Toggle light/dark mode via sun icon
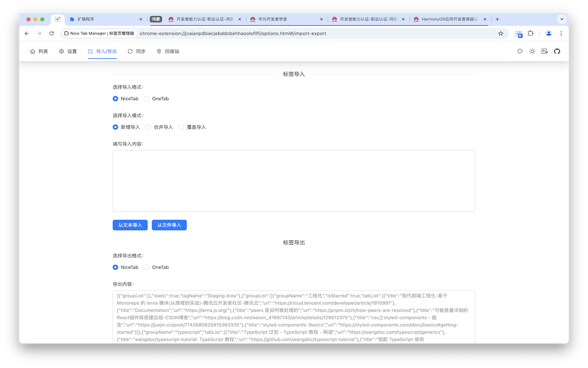 532,51
